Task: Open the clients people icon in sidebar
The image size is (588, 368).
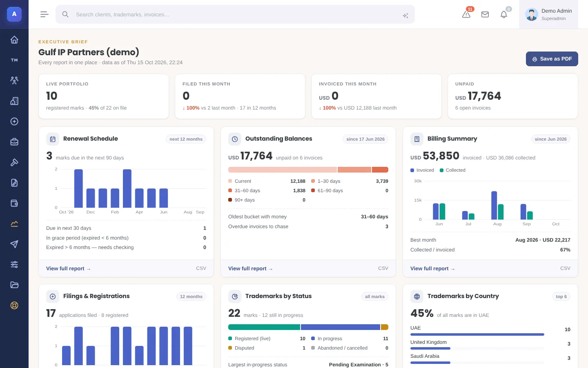Action: pos(14,81)
